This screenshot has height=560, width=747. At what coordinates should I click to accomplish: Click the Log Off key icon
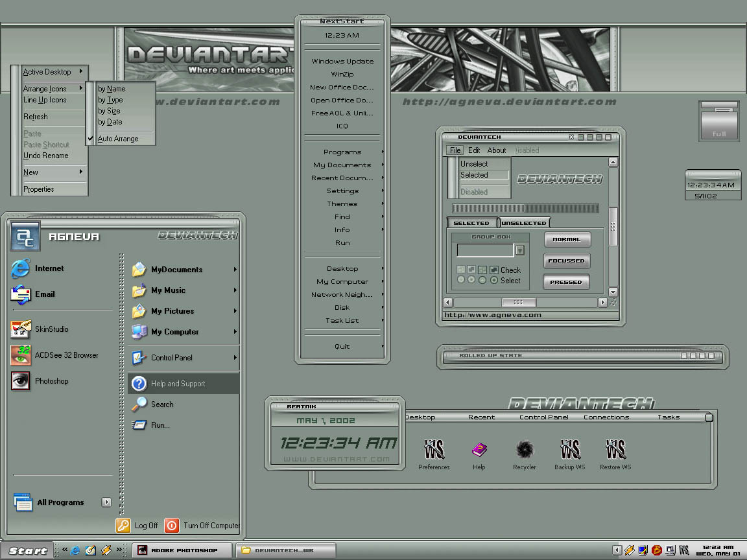pyautogui.click(x=123, y=525)
